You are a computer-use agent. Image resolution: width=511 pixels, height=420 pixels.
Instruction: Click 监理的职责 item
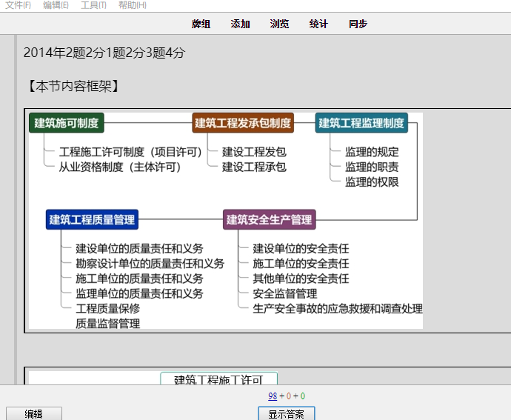[372, 167]
